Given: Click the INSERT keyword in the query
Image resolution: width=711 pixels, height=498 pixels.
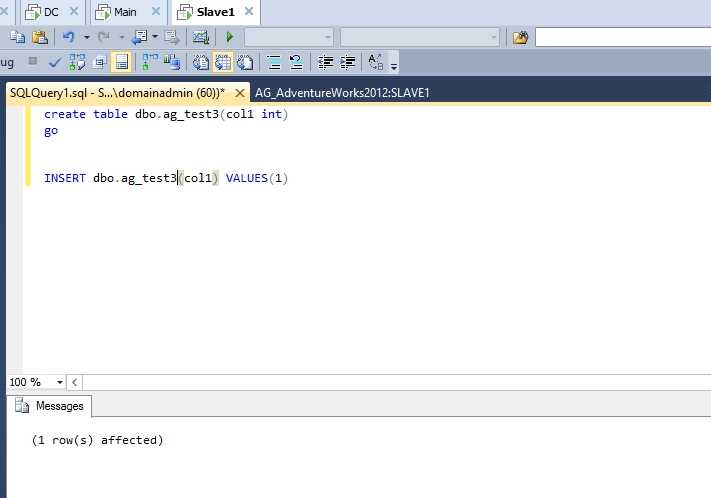Looking at the screenshot, I should (65, 178).
